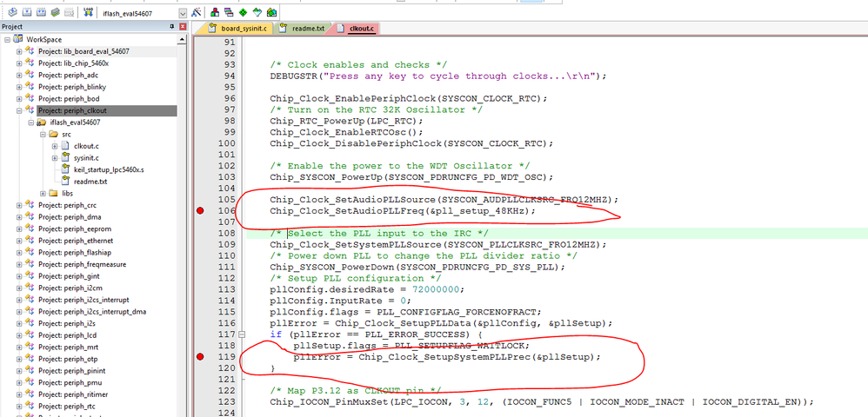
Task: Select Project: periph_rtc tree item
Action: coord(67,406)
